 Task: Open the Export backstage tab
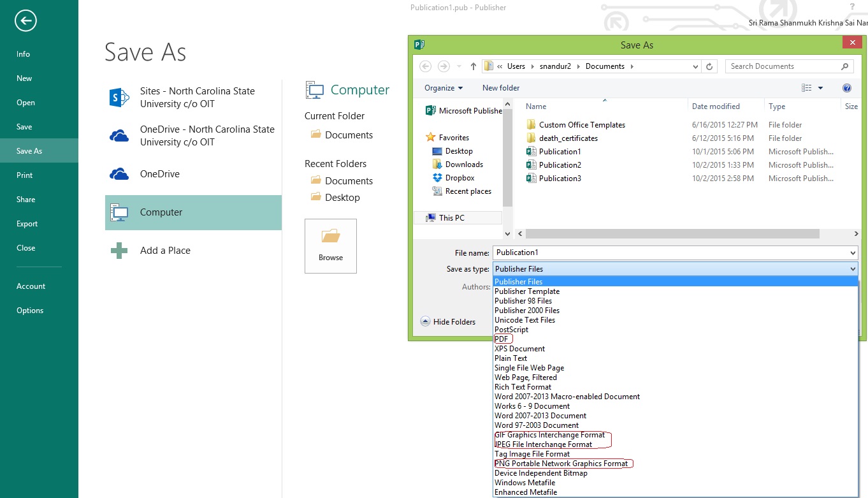click(39, 224)
